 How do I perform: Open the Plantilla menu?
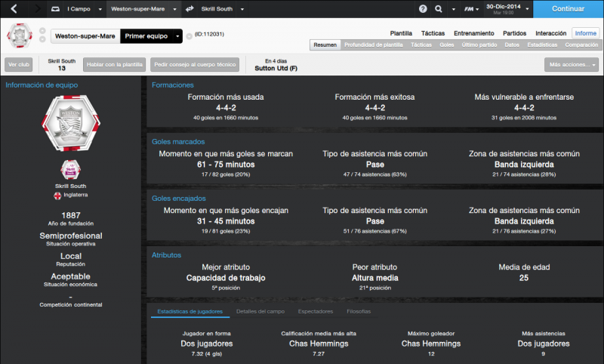click(x=401, y=33)
